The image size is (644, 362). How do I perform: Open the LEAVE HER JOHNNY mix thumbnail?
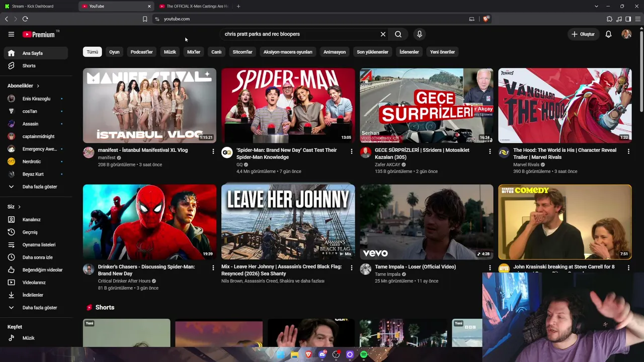288,222
